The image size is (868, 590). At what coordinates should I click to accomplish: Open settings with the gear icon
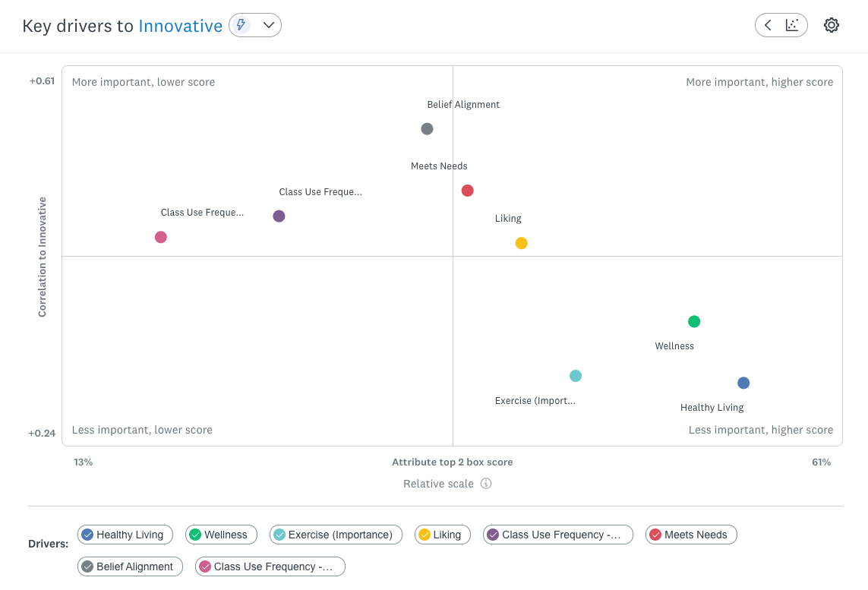click(x=831, y=25)
